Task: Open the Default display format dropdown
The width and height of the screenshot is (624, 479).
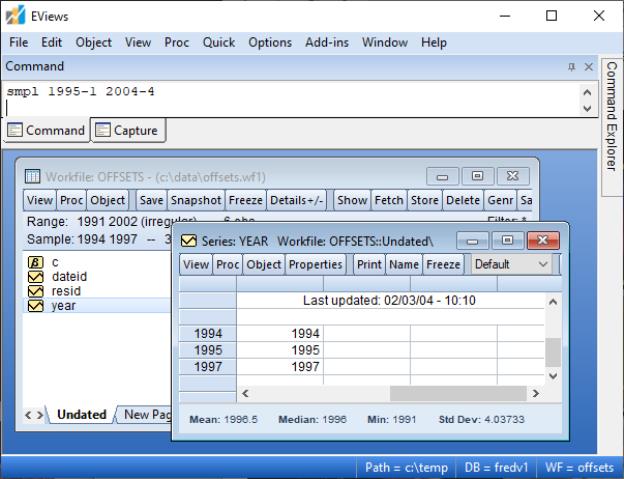Action: [x=510, y=265]
